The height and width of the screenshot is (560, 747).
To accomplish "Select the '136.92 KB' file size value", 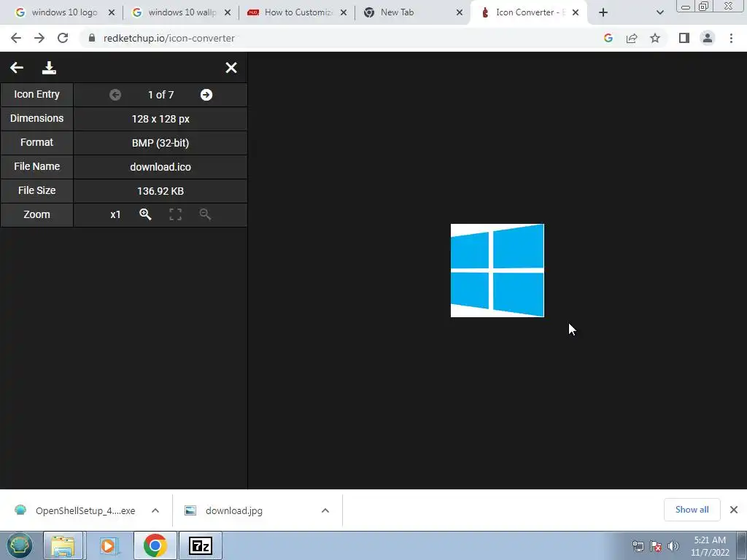I will click(160, 191).
